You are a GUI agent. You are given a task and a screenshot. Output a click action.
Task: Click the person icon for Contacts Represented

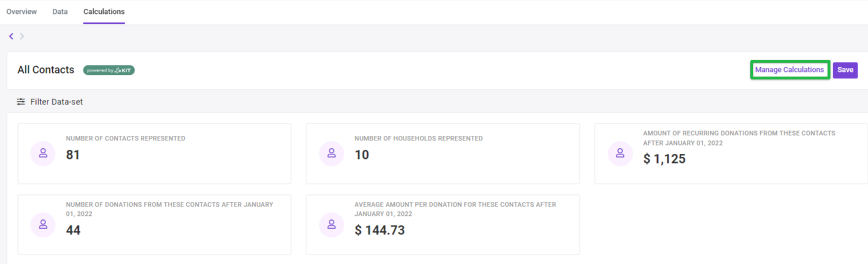pos(42,153)
